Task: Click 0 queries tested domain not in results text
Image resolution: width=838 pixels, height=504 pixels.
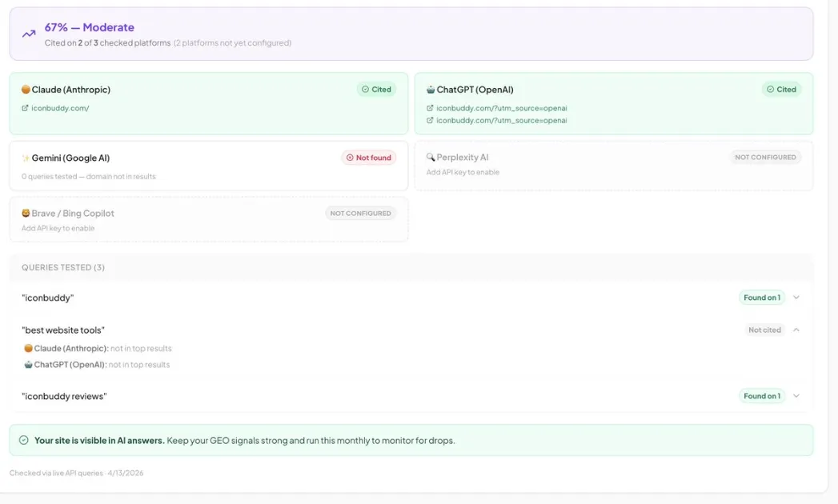Action: click(89, 176)
